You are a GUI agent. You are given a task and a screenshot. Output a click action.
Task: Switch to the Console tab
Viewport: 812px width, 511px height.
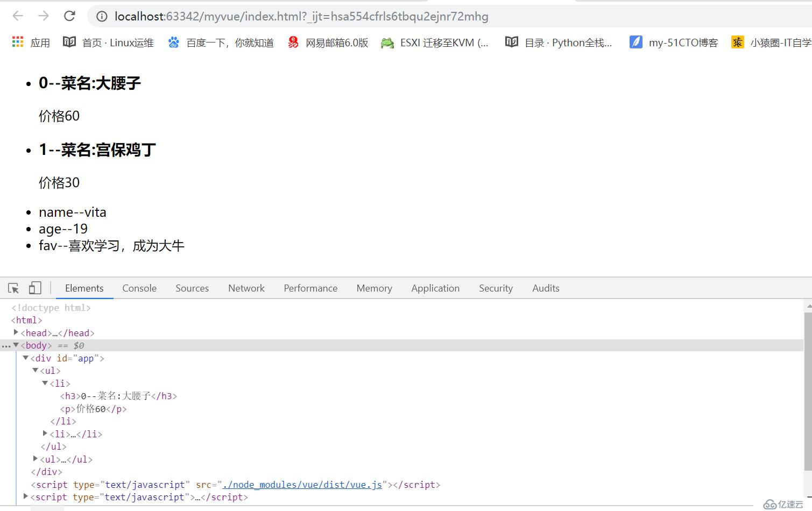pos(139,288)
